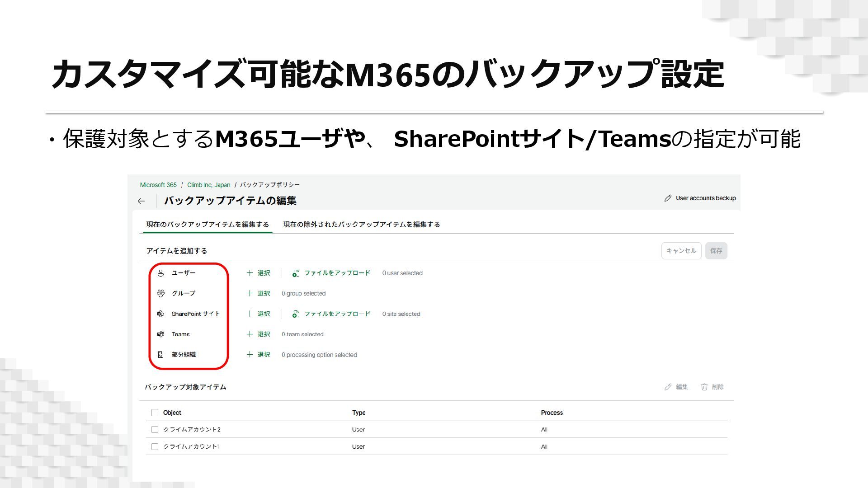
Task: Click the グループ group icon
Action: coord(160,293)
